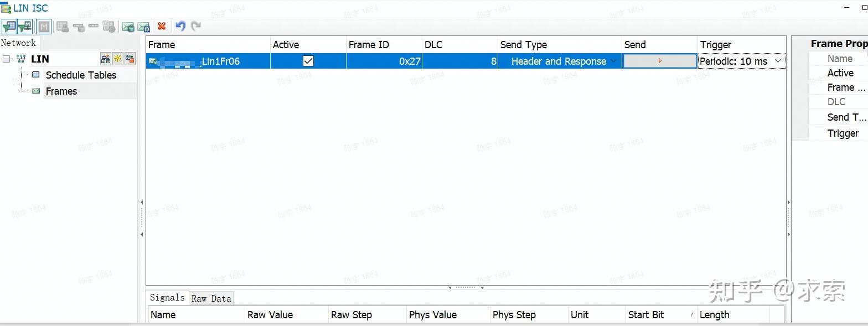The image size is (868, 326).
Task: Click the Send T... row in Frame Properties
Action: click(838, 117)
